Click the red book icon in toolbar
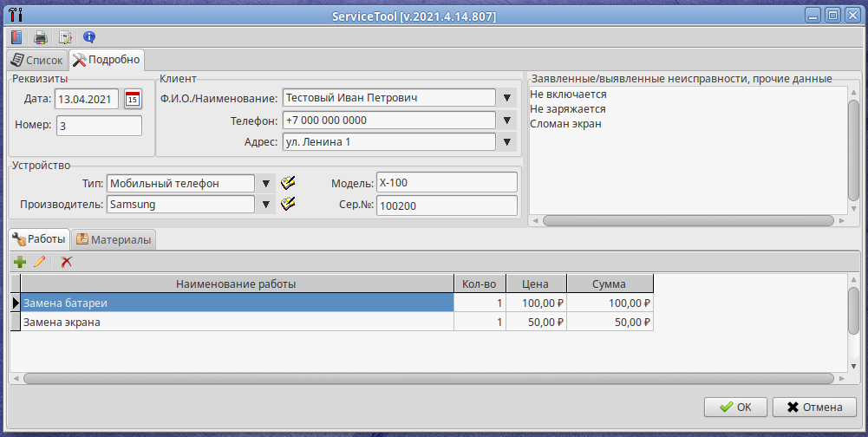This screenshot has width=868, height=437. pos(16,37)
